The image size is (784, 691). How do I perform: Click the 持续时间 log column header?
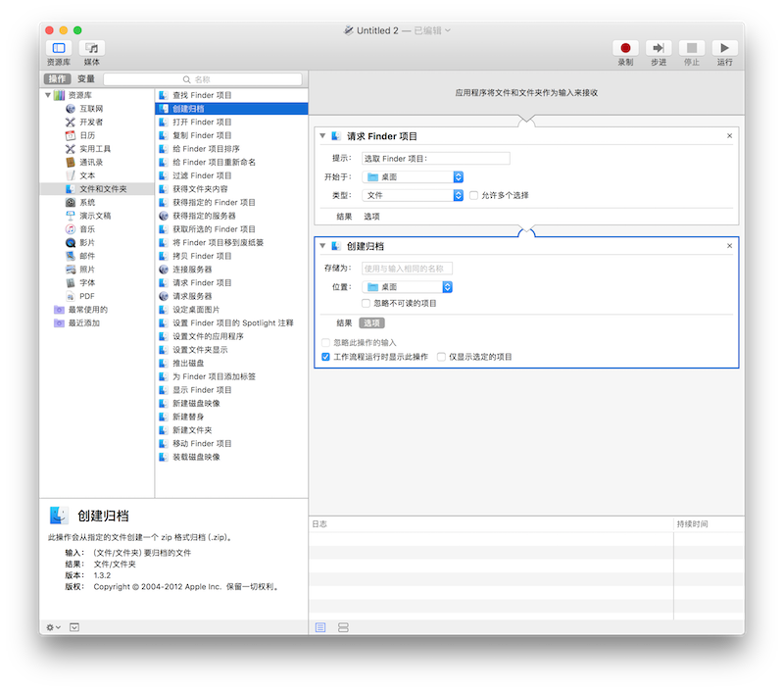[x=709, y=524]
